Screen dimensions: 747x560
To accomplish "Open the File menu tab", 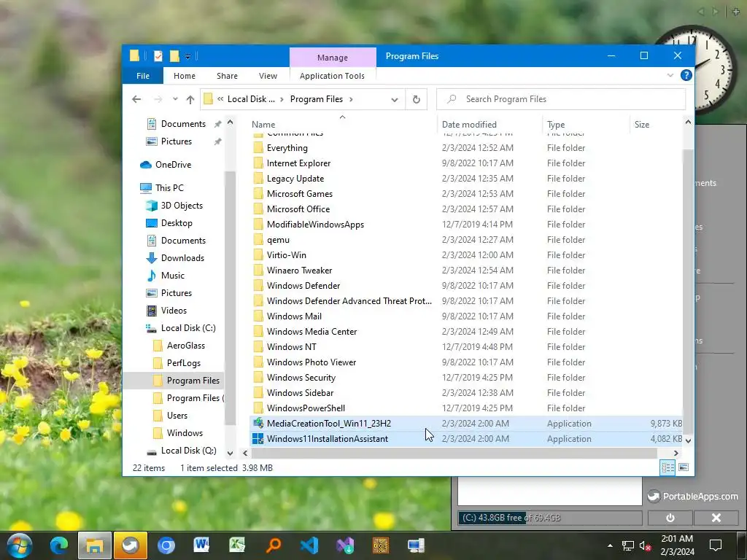I will point(142,76).
